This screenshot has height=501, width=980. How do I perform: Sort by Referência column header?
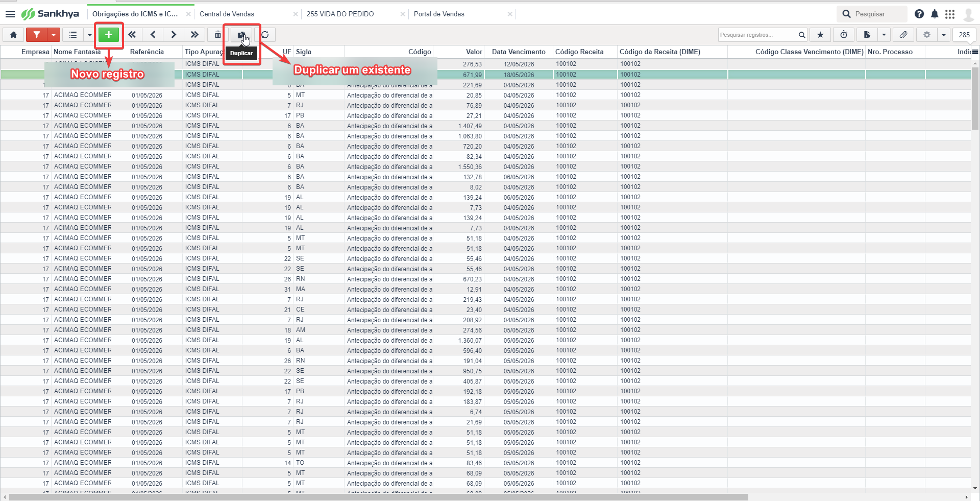(147, 52)
